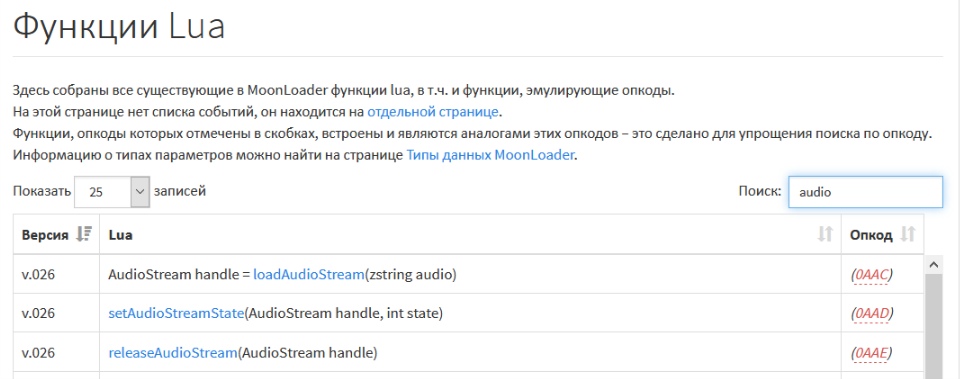960x379 pixels.
Task: Click the table vertical scrollbar track
Action: pyautogui.click(x=934, y=327)
